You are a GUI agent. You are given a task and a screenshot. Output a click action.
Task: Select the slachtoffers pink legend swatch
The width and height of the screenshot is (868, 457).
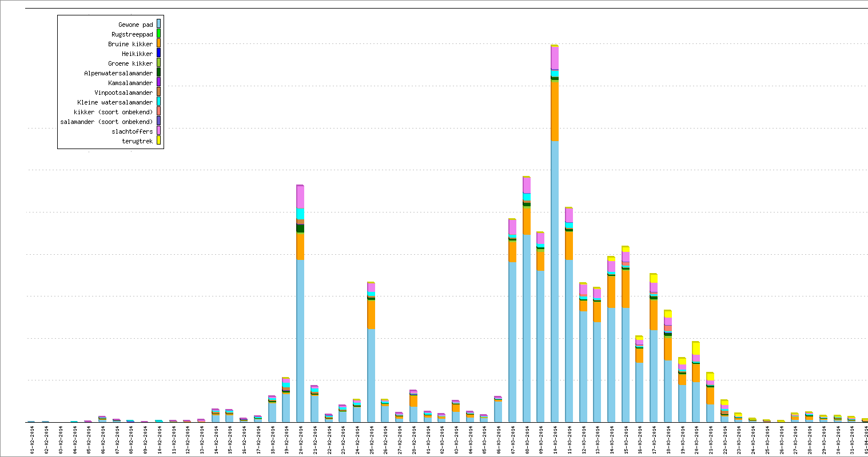(x=158, y=131)
